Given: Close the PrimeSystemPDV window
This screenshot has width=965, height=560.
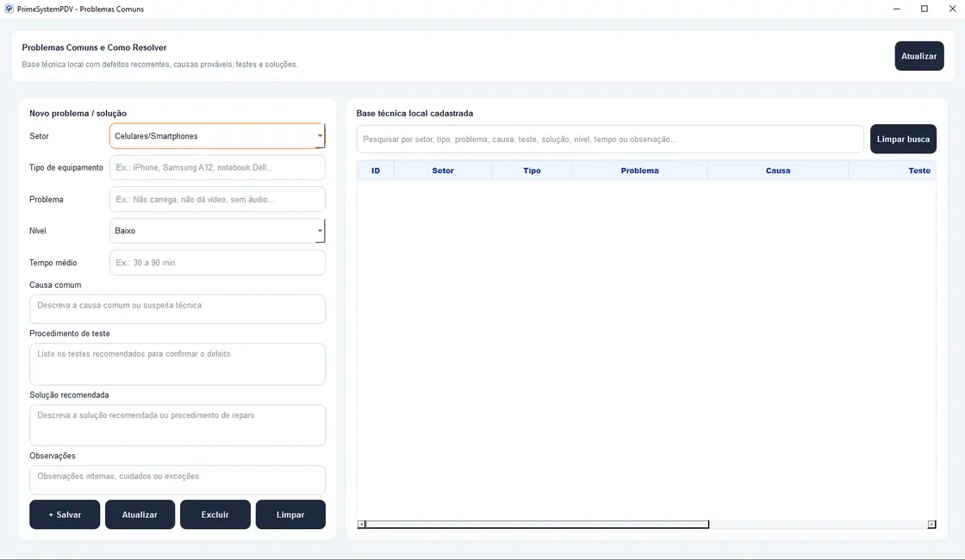Looking at the screenshot, I should pyautogui.click(x=952, y=9).
